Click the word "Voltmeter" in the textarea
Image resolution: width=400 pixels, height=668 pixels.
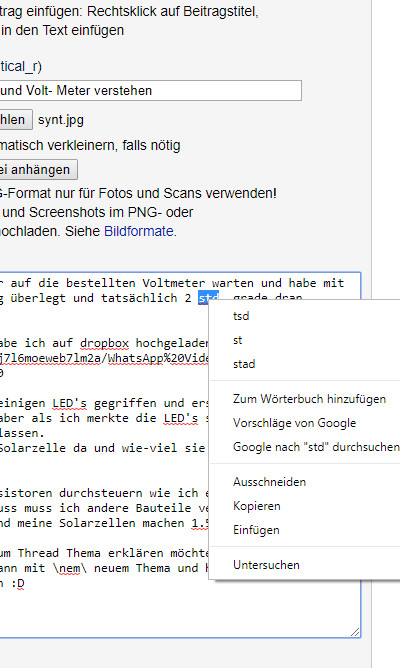pyautogui.click(x=173, y=283)
